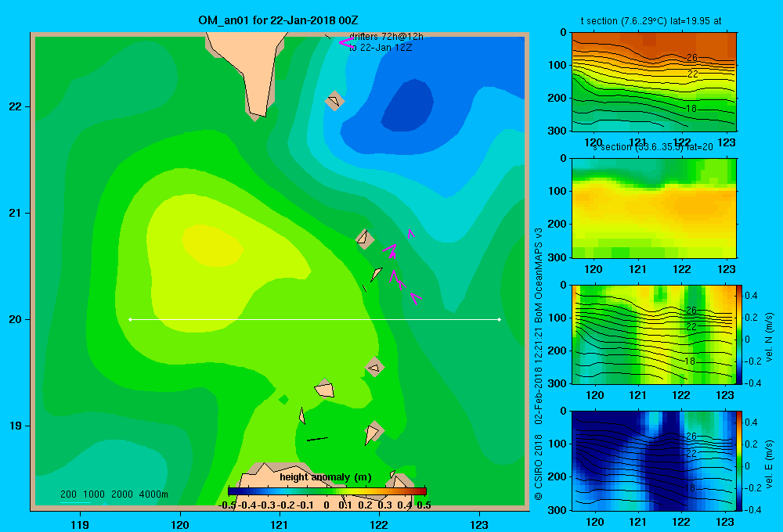
Task: Click longitude label "122" on main map axis
Action: (379, 524)
